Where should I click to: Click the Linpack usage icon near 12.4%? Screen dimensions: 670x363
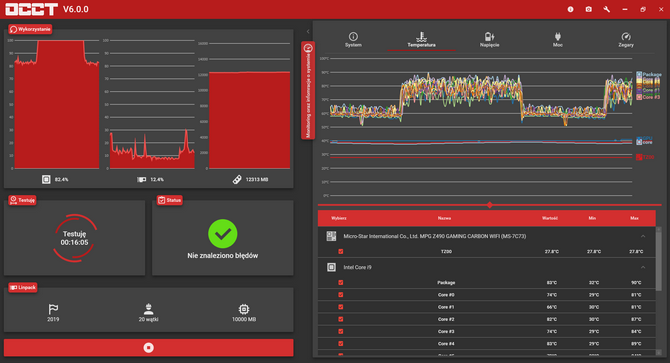tap(141, 179)
